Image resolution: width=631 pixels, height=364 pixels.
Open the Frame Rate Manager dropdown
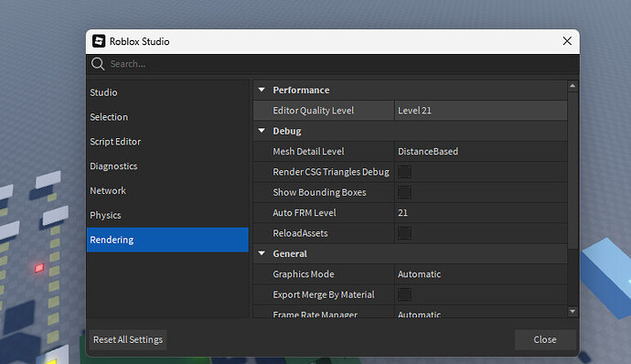[480, 313]
